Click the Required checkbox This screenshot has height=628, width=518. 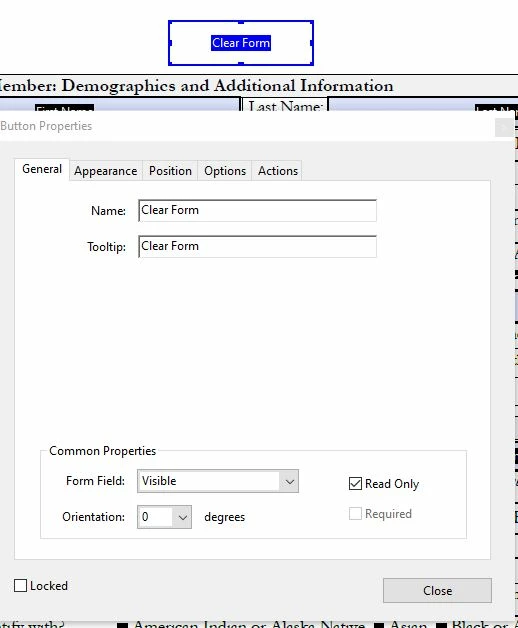(x=355, y=513)
